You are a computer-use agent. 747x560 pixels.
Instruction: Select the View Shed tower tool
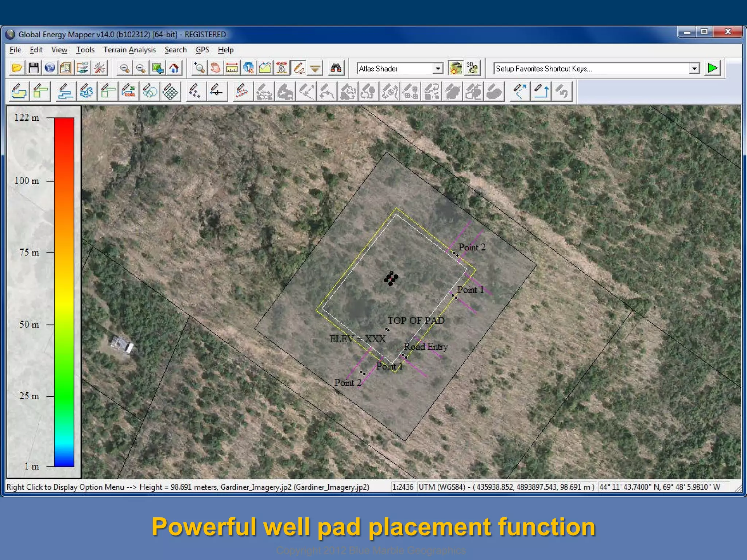282,68
